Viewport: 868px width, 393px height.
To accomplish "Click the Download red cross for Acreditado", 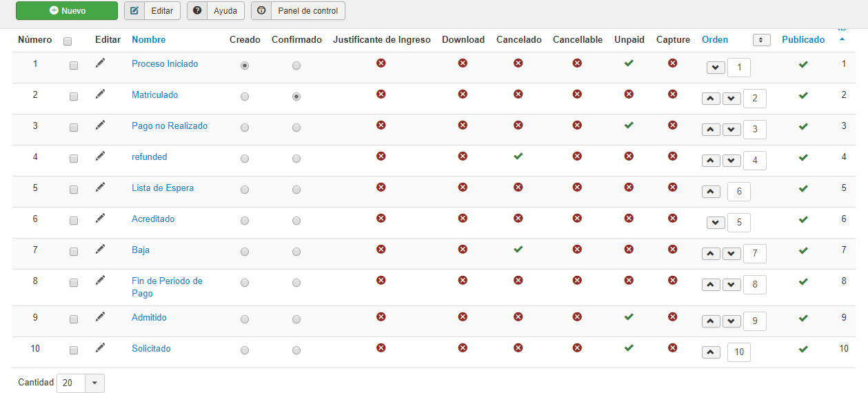I will [x=463, y=218].
